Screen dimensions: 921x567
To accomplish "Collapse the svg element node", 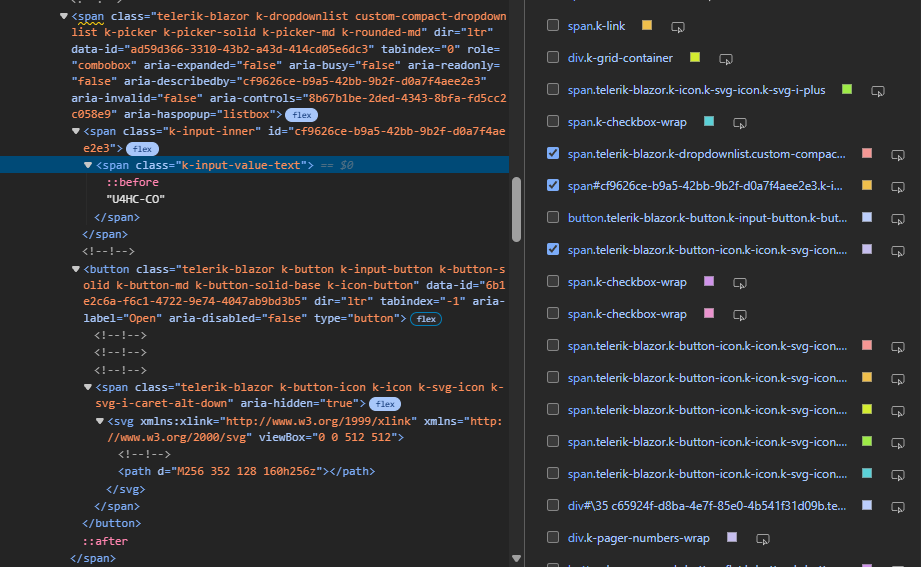I will [98, 422].
